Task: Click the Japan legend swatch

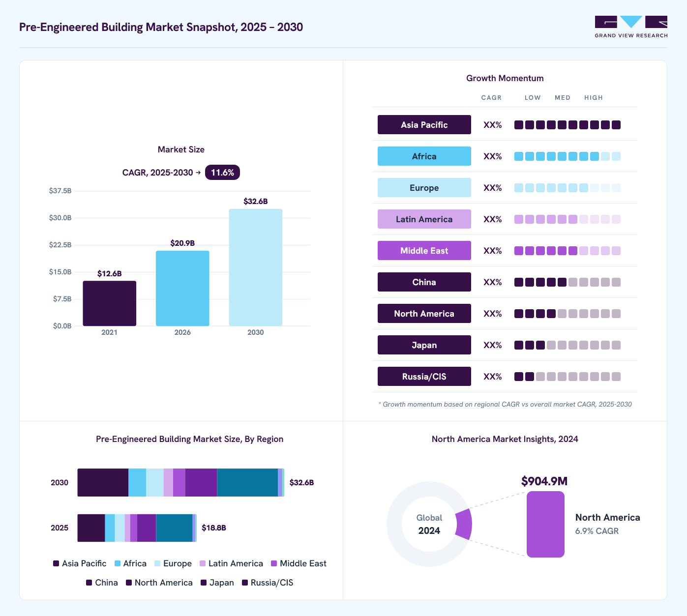Action: [204, 583]
